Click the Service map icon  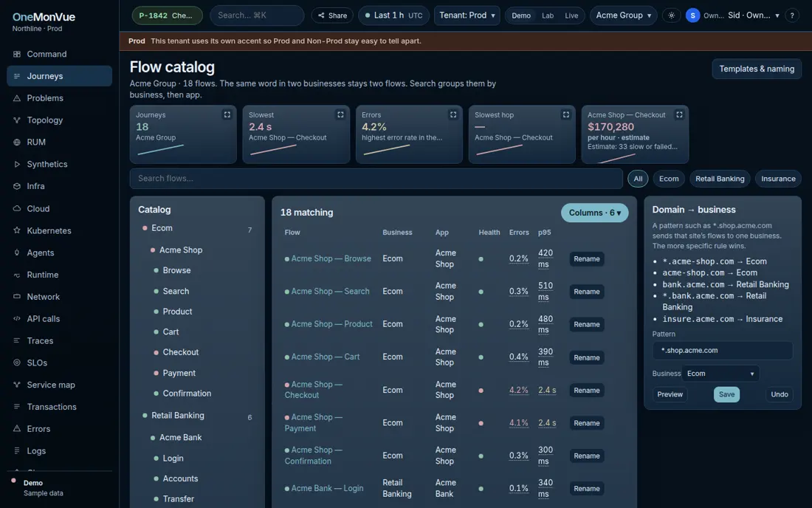tap(16, 385)
